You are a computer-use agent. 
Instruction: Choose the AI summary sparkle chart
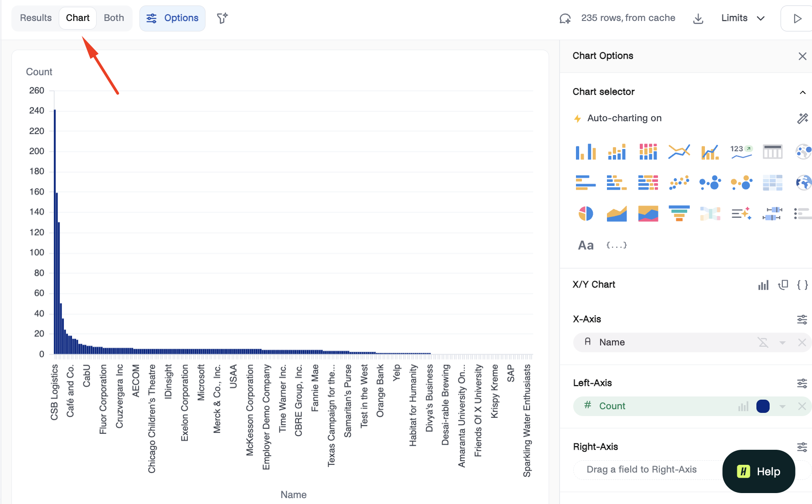click(x=741, y=213)
